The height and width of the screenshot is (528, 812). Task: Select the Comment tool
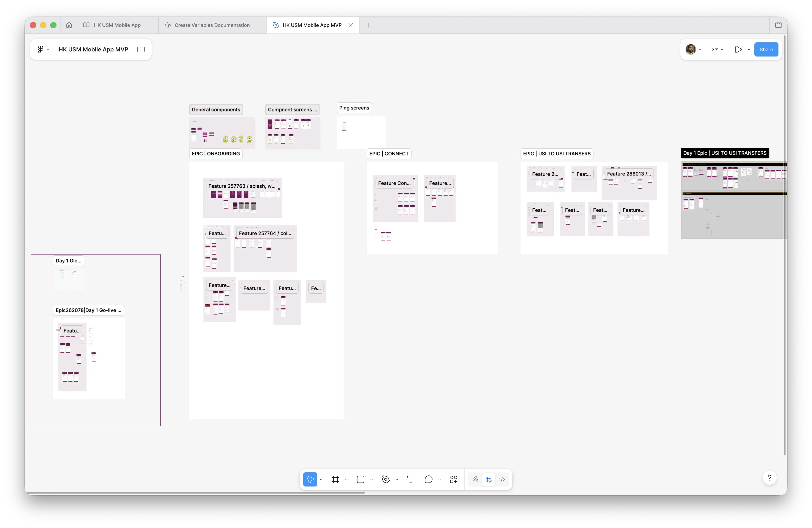[x=429, y=479]
